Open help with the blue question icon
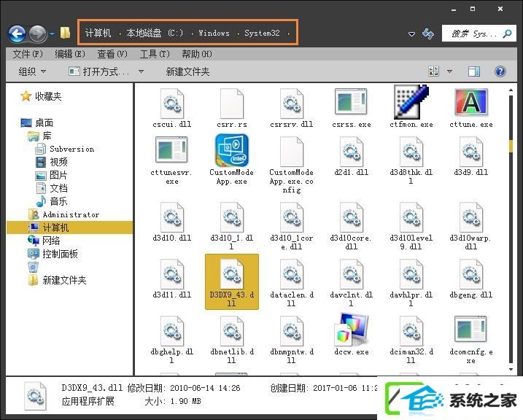This screenshot has width=523, height=420. click(x=500, y=71)
